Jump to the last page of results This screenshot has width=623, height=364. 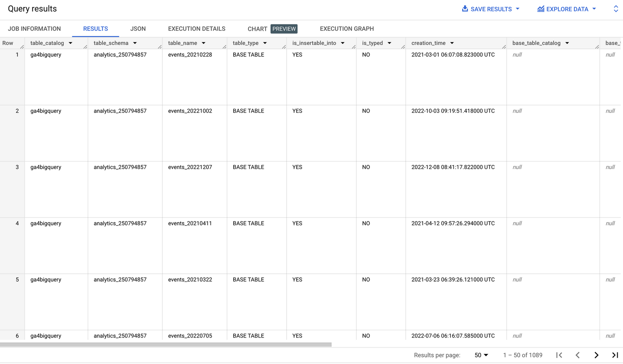pos(614,355)
